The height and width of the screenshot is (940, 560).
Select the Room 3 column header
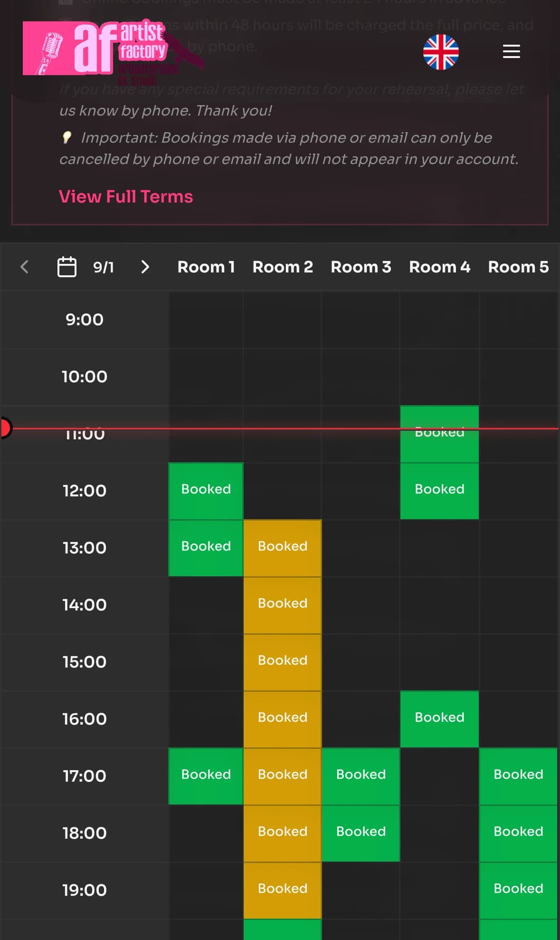[x=361, y=267]
